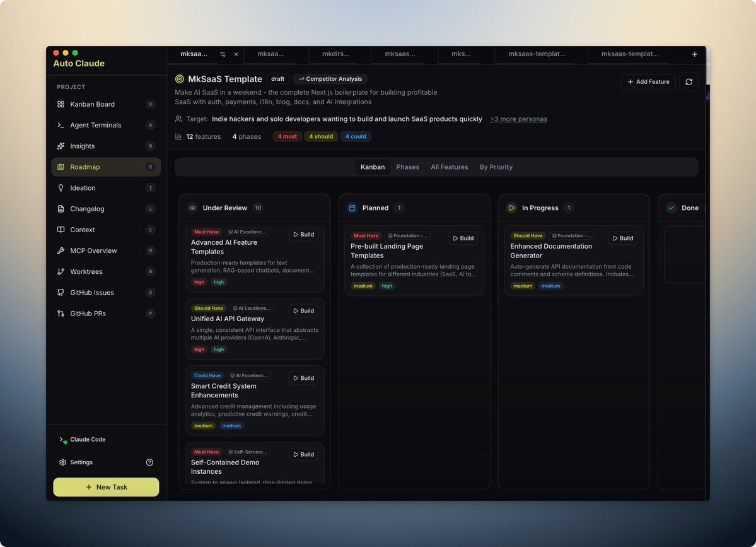This screenshot has height=547, width=756.
Task: Close the first mksaa... tab
Action: [x=236, y=54]
